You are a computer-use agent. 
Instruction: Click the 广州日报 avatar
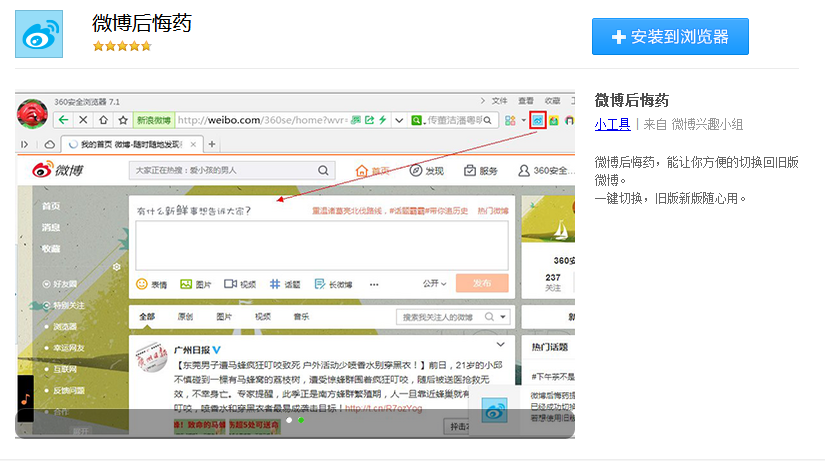pyautogui.click(x=152, y=357)
